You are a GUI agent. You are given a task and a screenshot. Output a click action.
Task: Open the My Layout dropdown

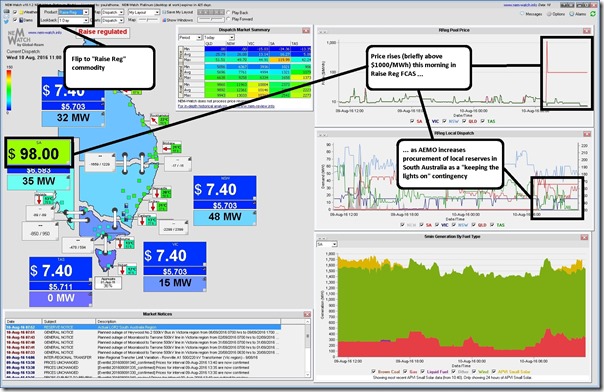[x=144, y=12]
